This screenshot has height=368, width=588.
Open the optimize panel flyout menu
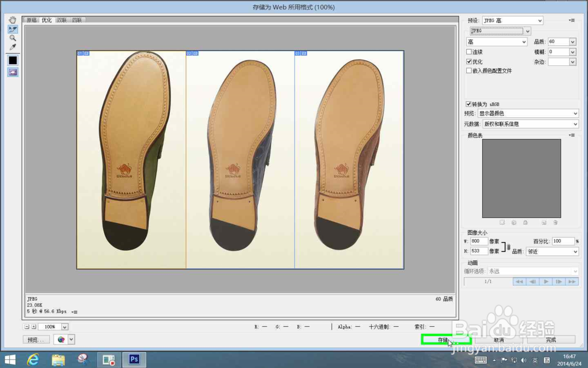click(572, 20)
